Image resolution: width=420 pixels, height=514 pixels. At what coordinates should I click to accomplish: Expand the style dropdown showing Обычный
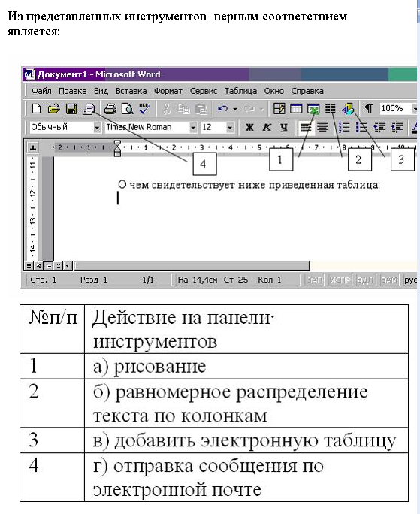click(97, 127)
